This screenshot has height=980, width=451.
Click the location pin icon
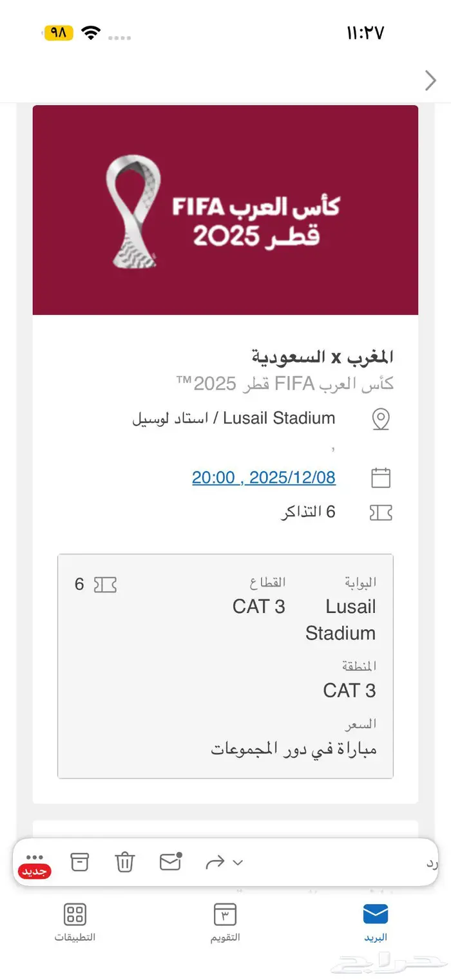[381, 419]
